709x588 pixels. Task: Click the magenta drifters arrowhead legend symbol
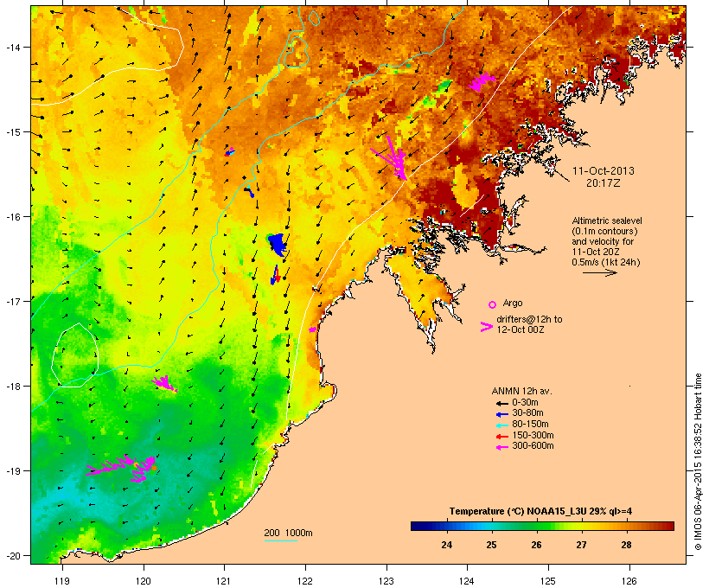[487, 327]
